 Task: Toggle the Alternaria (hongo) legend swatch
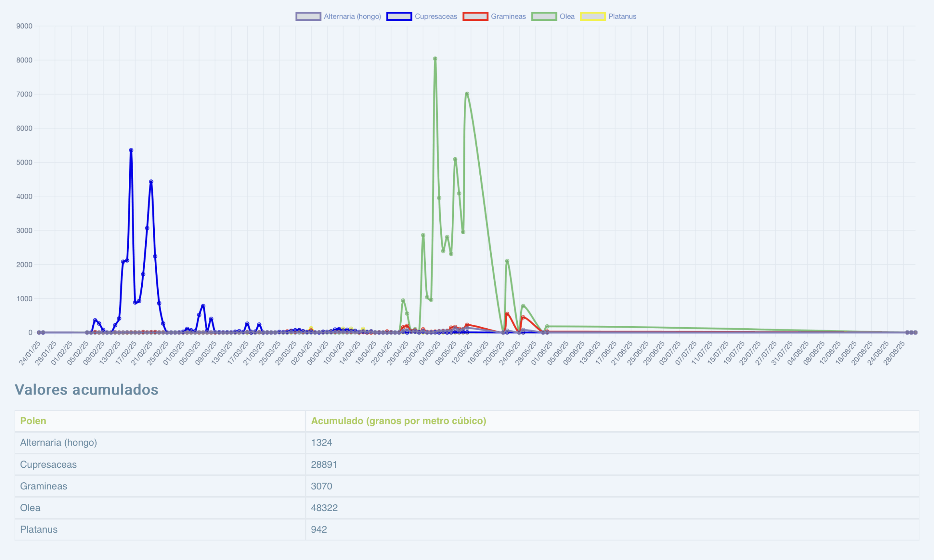[x=308, y=16]
